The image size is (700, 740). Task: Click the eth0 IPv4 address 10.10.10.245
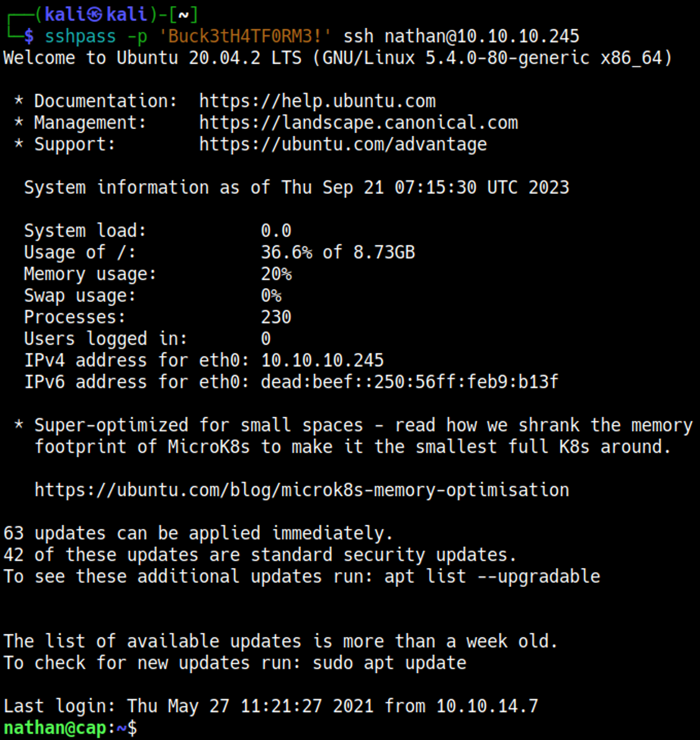[x=322, y=360]
